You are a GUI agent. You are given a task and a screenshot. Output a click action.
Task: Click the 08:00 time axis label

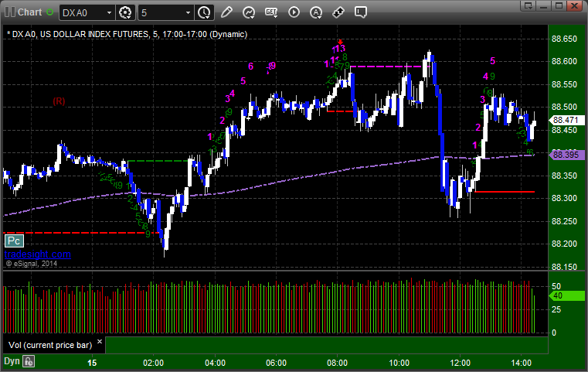pos(337,363)
